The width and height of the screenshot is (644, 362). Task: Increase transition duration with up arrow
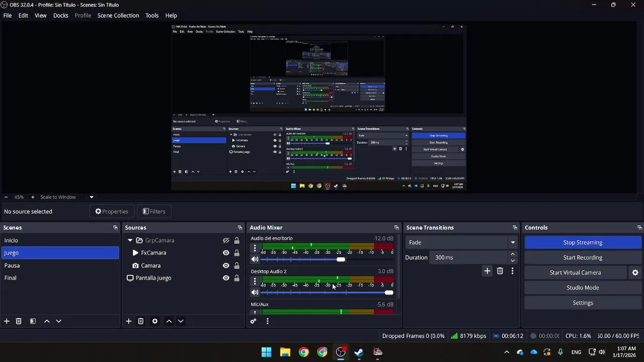513,254
